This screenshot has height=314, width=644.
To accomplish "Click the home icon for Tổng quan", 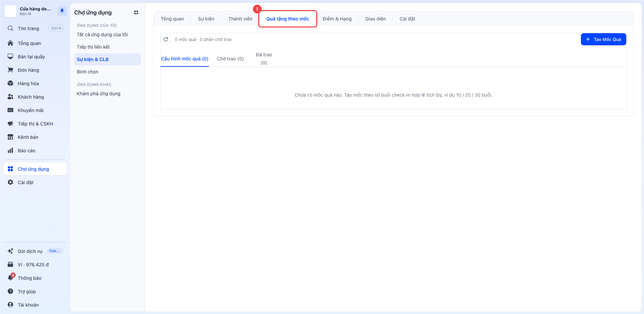I will [10, 43].
